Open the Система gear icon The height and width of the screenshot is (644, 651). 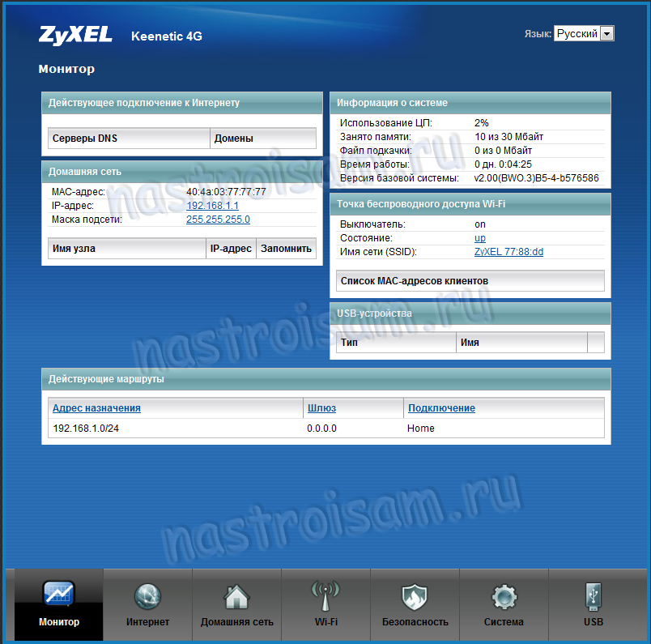pyautogui.click(x=504, y=598)
